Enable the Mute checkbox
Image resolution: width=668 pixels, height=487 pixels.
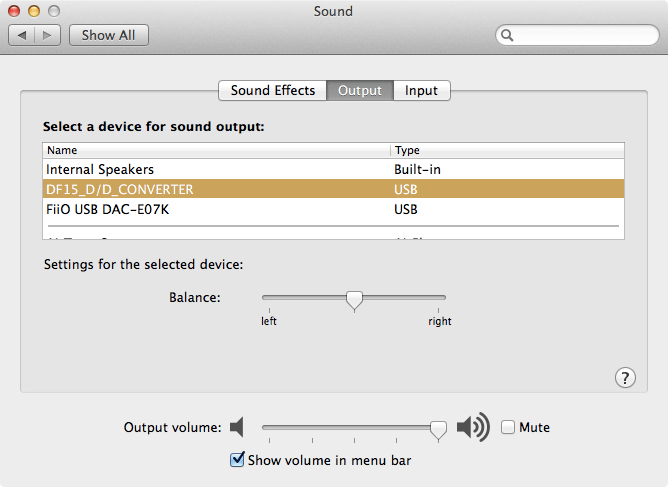[x=507, y=427]
